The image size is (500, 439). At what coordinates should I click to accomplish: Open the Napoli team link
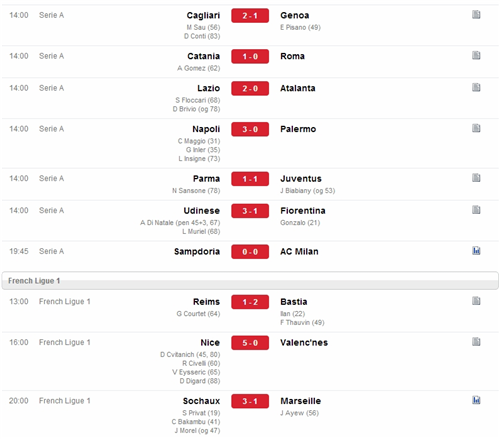[206, 129]
